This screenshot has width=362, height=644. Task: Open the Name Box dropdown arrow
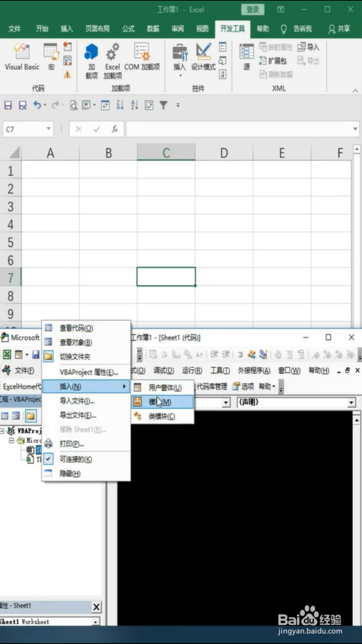49,129
